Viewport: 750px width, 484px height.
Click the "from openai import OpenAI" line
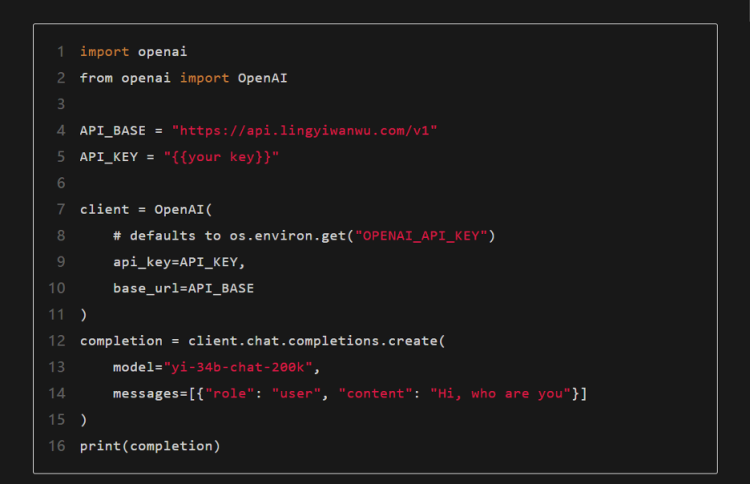tap(183, 78)
